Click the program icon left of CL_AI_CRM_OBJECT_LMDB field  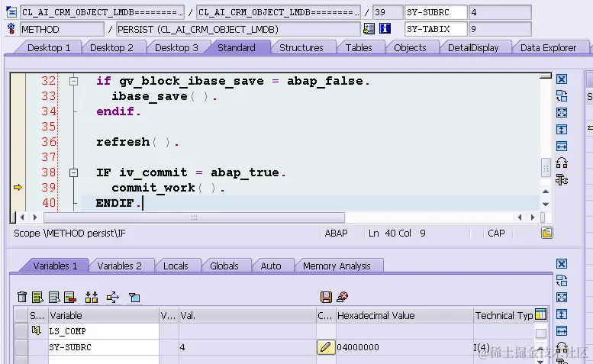(x=11, y=12)
